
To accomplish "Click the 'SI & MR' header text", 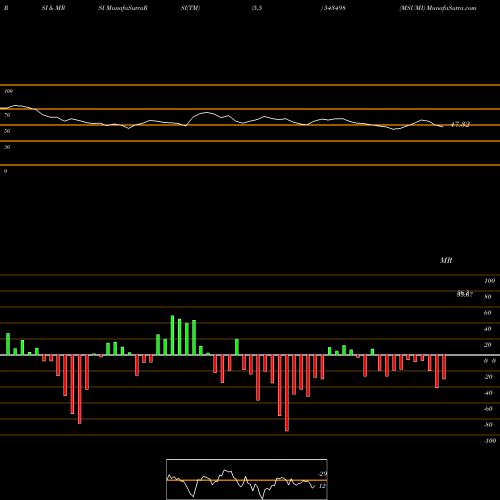I will [53, 8].
